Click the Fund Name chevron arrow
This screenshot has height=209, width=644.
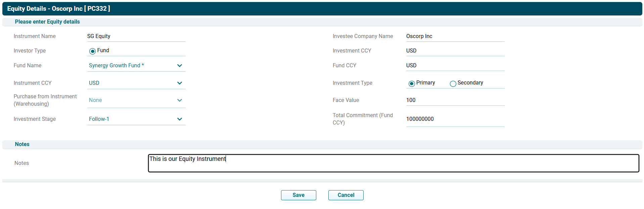click(180, 66)
